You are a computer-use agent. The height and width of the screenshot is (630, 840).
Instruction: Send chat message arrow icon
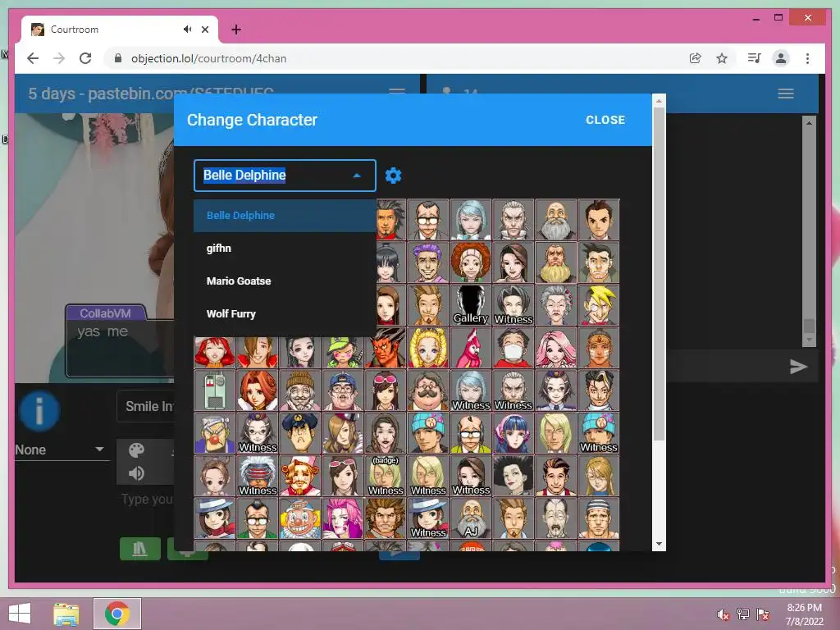798,367
